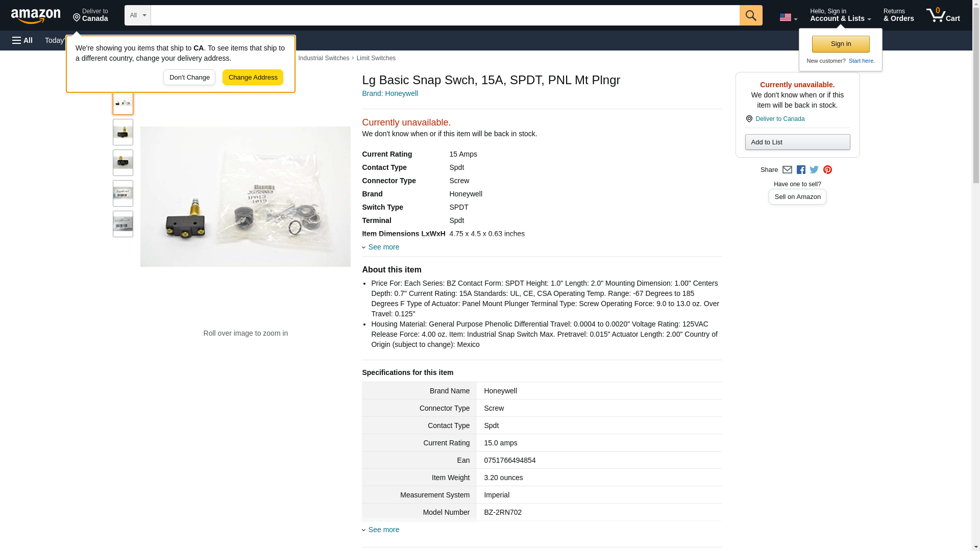Open the country flag language selector
Image resolution: width=980 pixels, height=551 pixels.
point(788,17)
